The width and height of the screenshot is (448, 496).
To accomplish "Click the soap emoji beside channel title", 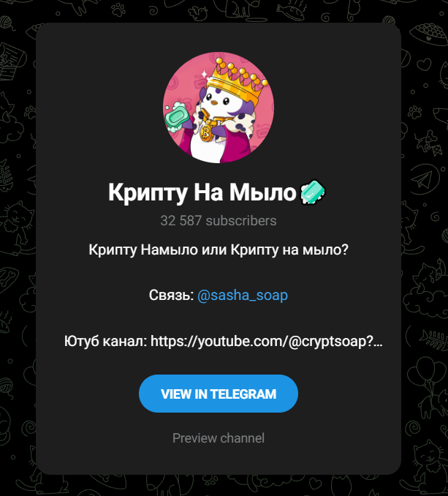I will 313,192.
